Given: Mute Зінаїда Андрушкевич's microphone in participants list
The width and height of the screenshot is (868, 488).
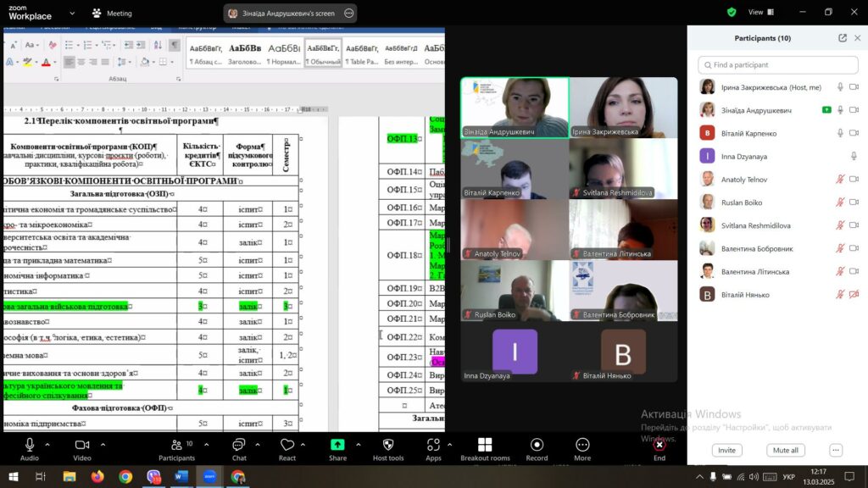Looking at the screenshot, I should 840,110.
